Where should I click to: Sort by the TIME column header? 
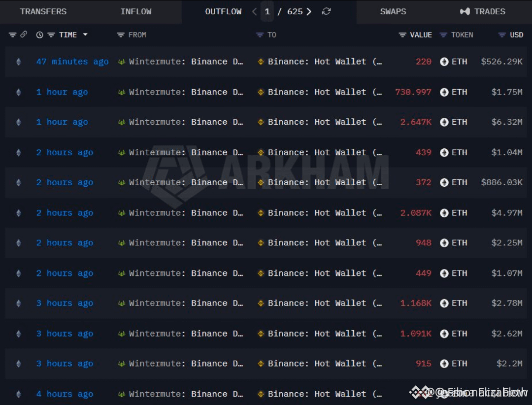pos(68,34)
